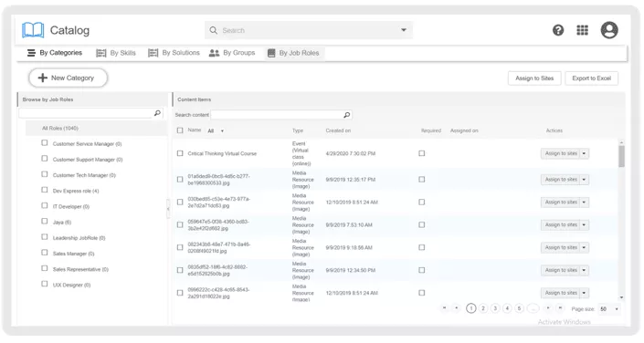Check the Dev Express role checkbox

coord(45,190)
